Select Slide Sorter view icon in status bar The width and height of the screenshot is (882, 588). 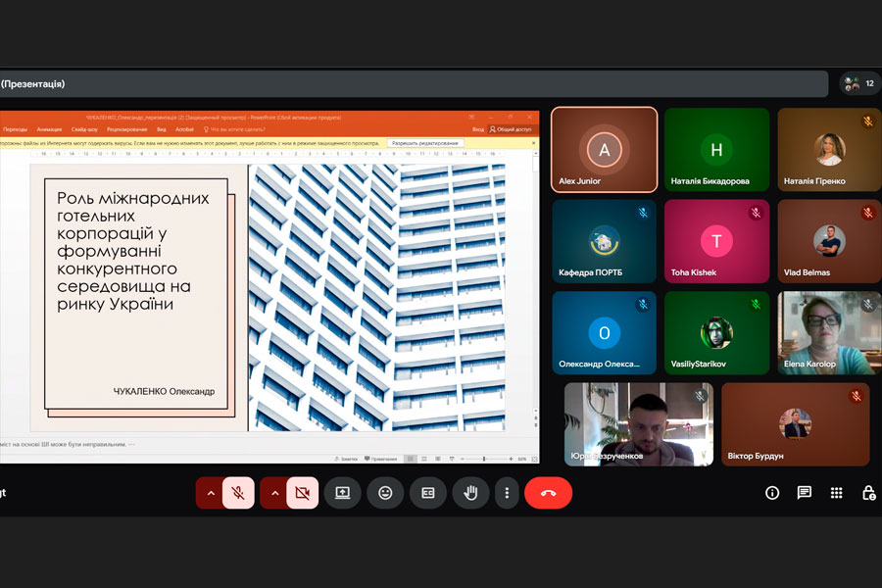pos(424,460)
